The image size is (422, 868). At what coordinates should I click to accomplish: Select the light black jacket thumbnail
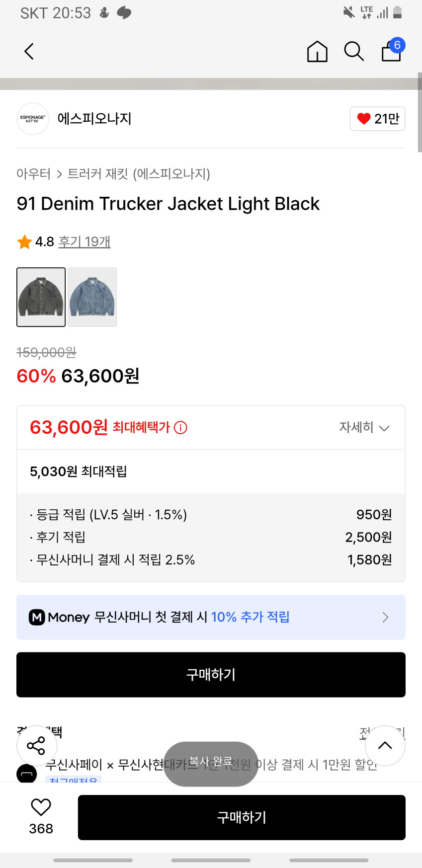click(41, 297)
